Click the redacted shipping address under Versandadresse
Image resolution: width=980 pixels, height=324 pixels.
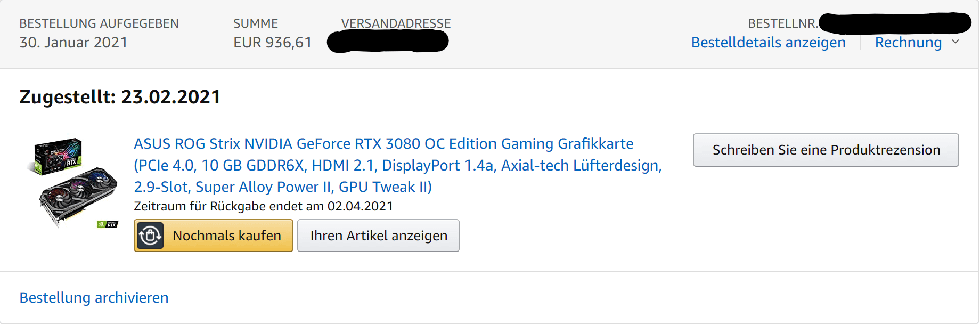388,42
